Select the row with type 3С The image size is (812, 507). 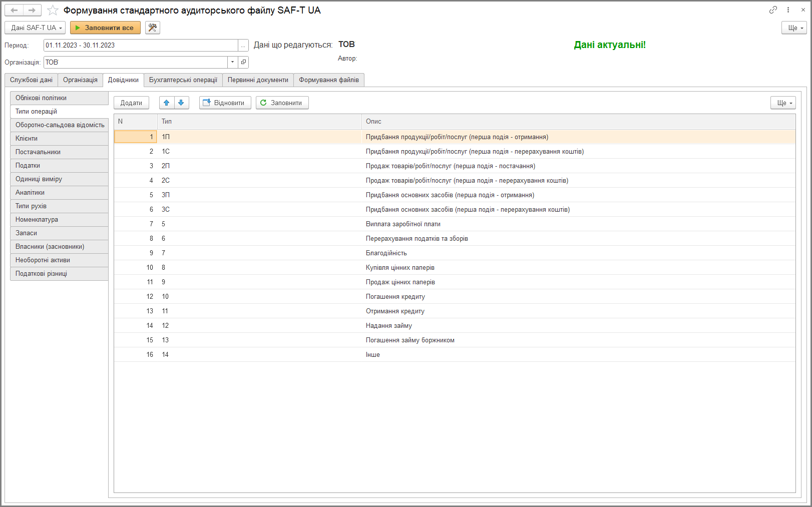pos(455,210)
